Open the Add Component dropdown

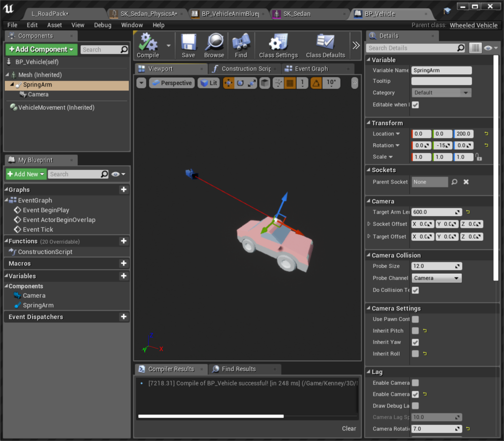[x=41, y=49]
